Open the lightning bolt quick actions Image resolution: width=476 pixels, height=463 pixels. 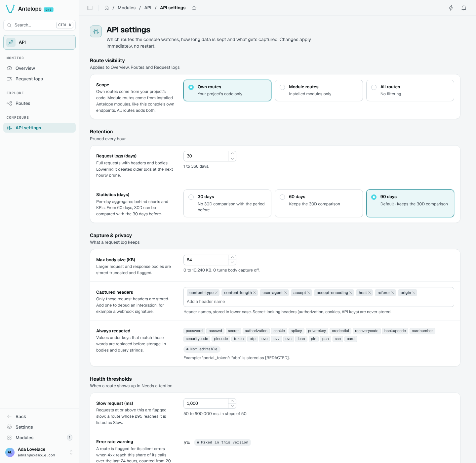pos(451,8)
